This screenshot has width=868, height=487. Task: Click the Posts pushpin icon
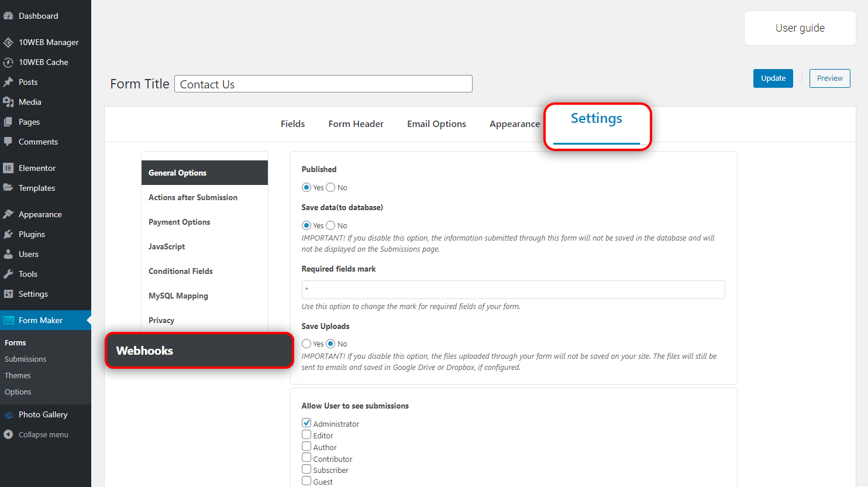point(8,82)
